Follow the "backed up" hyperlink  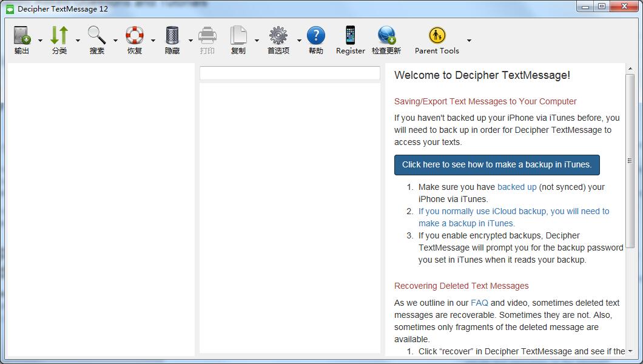pyautogui.click(x=517, y=187)
